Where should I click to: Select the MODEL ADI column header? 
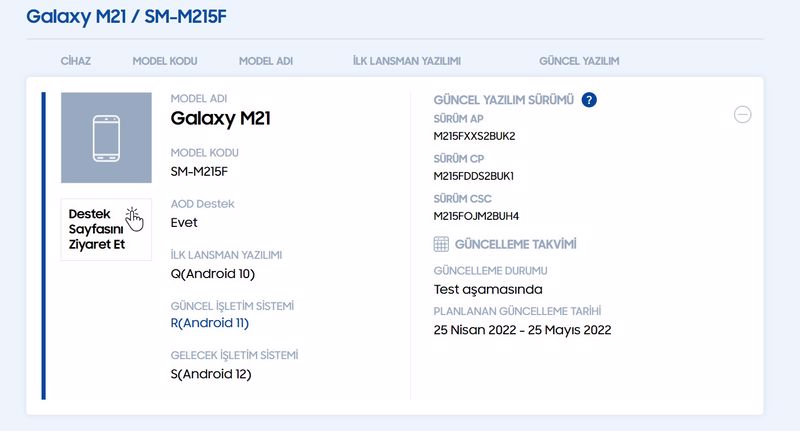266,61
